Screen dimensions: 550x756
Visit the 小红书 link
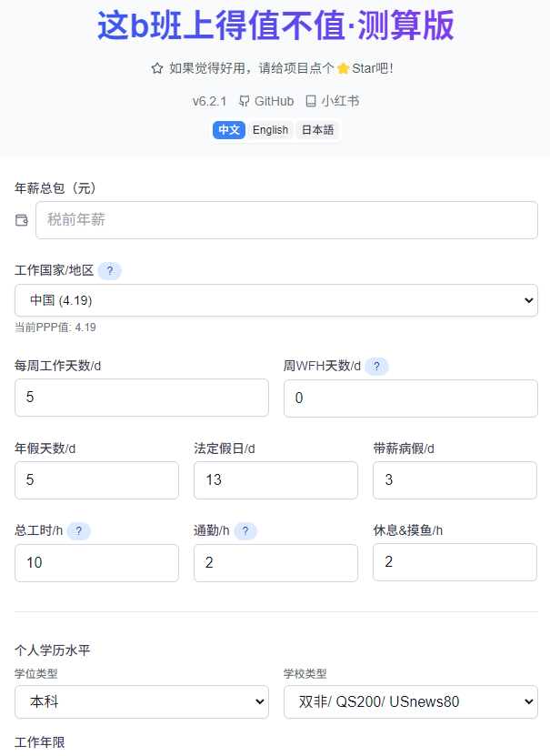point(339,101)
